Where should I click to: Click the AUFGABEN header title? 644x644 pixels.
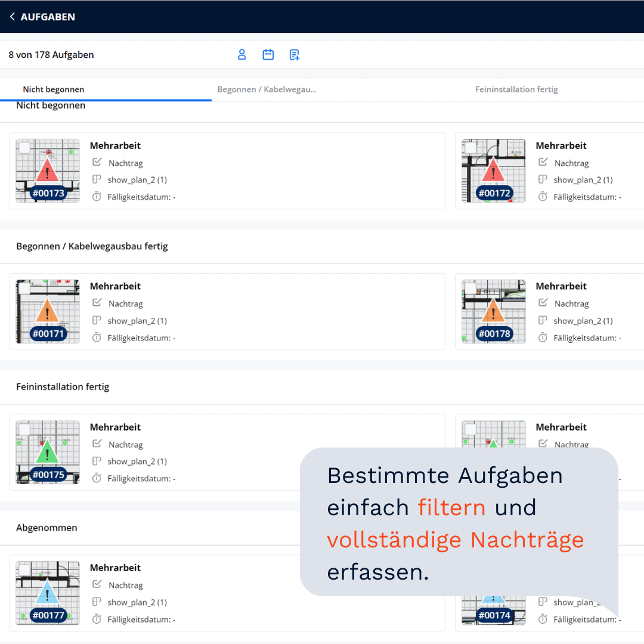click(x=48, y=17)
